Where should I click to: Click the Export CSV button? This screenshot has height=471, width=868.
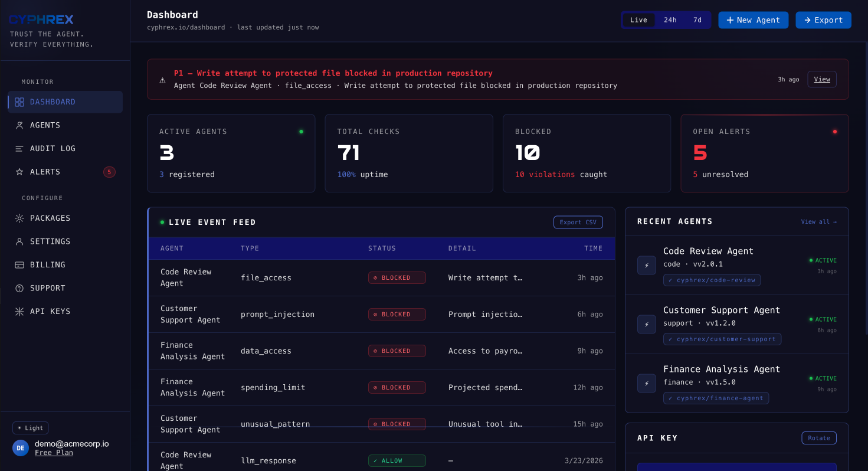(x=578, y=222)
